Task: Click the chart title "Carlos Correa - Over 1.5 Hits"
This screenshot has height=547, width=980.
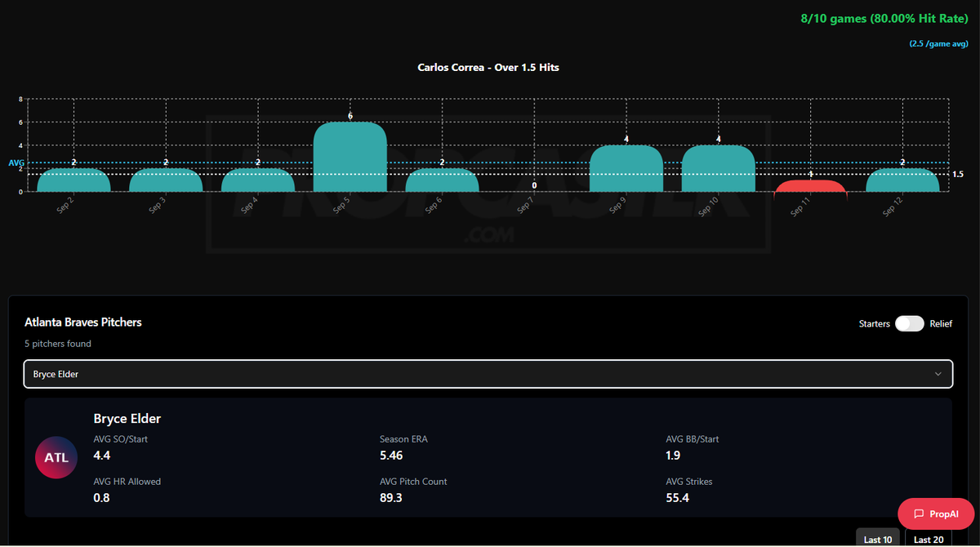Action: 488,67
